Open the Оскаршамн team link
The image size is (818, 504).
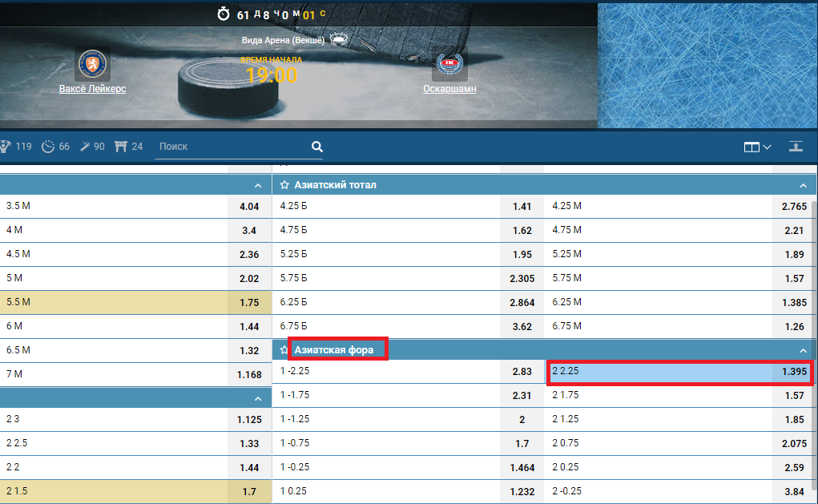tap(449, 89)
